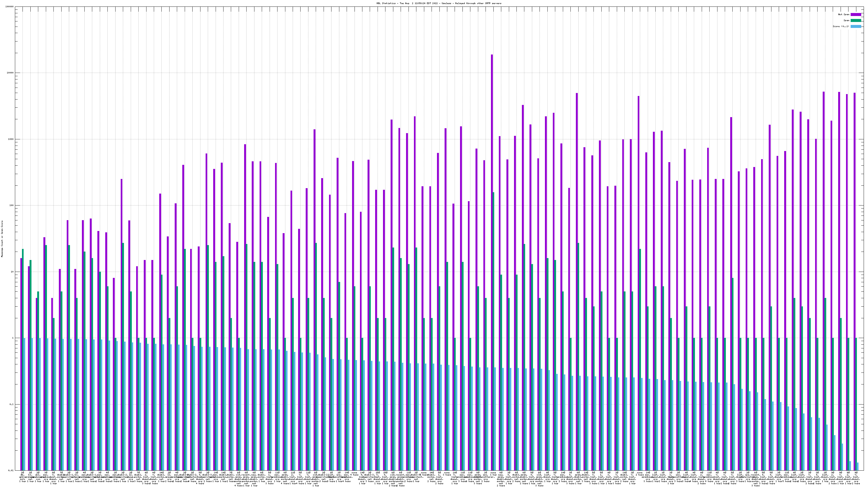Click the 0.1 y-axis tick label
Image resolution: width=868 pixels, height=488 pixels.
12,404
